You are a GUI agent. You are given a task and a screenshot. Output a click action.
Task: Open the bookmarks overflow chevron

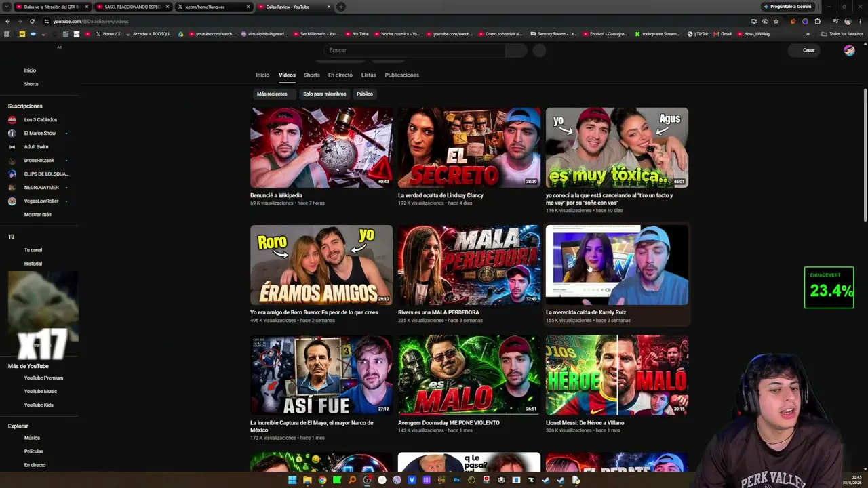click(x=808, y=34)
